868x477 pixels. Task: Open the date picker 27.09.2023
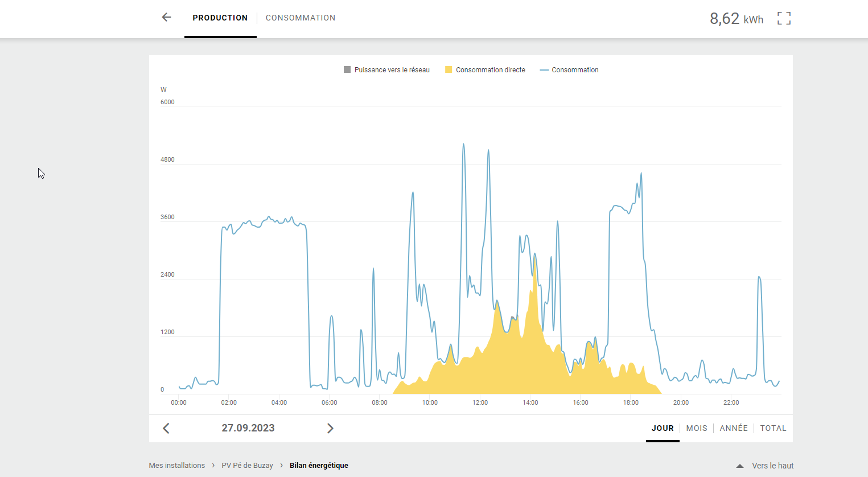(x=248, y=428)
